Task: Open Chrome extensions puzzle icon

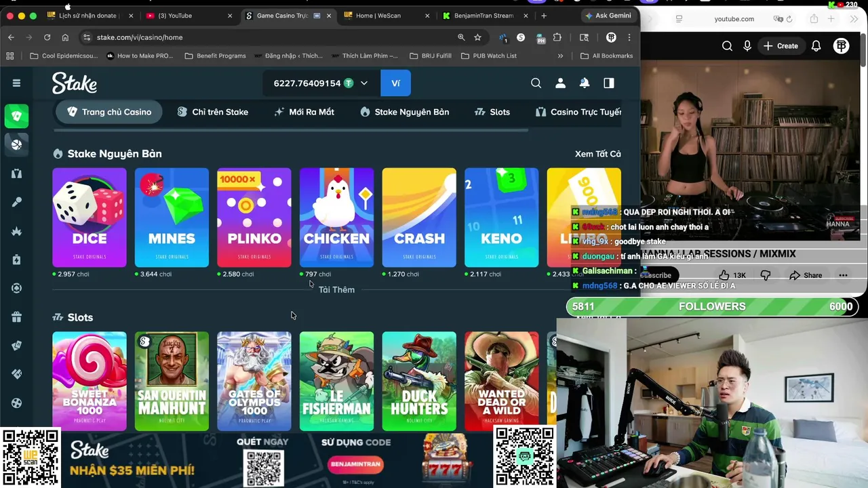Action: tap(557, 37)
